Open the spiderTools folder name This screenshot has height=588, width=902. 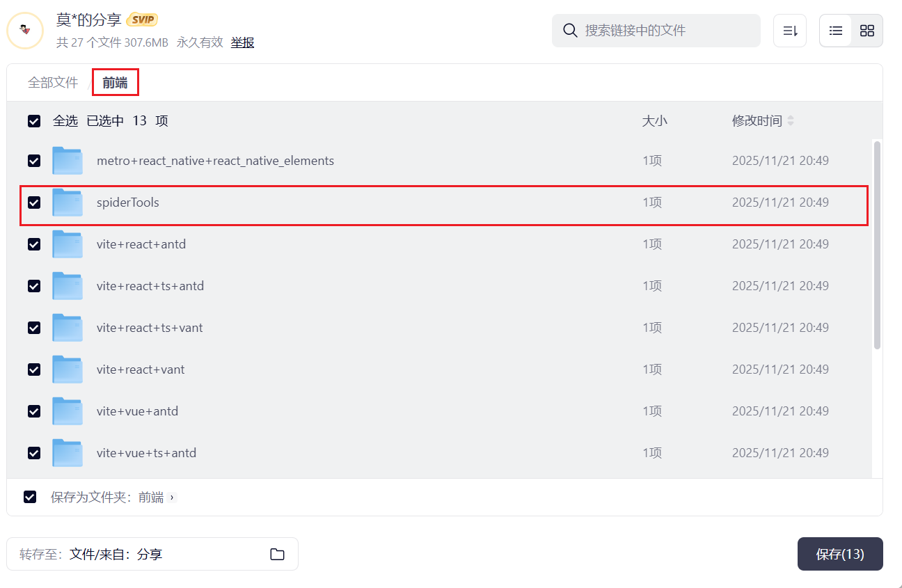(x=128, y=202)
